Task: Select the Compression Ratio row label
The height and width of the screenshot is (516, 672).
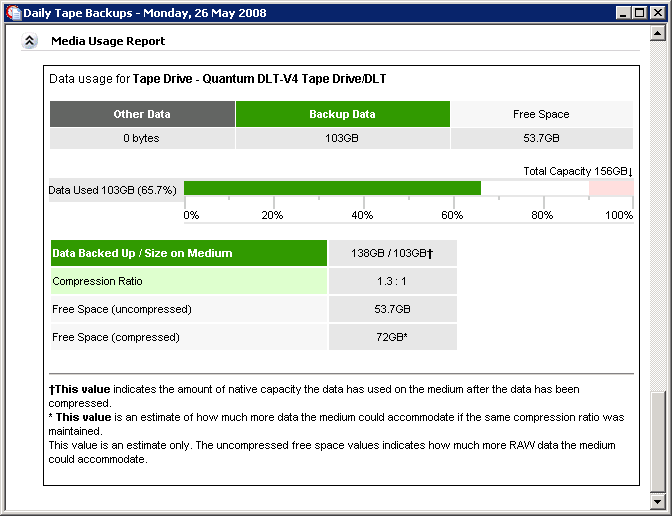Action: (189, 281)
